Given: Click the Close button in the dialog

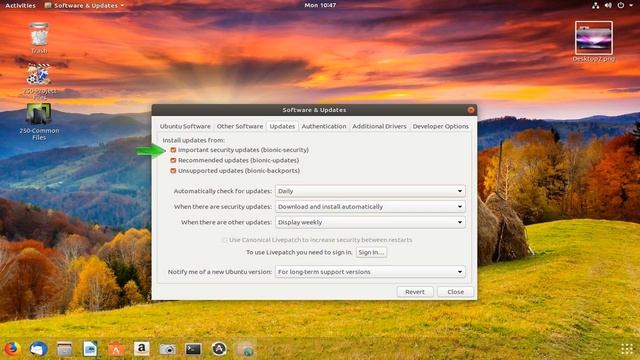Looking at the screenshot, I should tap(456, 292).
